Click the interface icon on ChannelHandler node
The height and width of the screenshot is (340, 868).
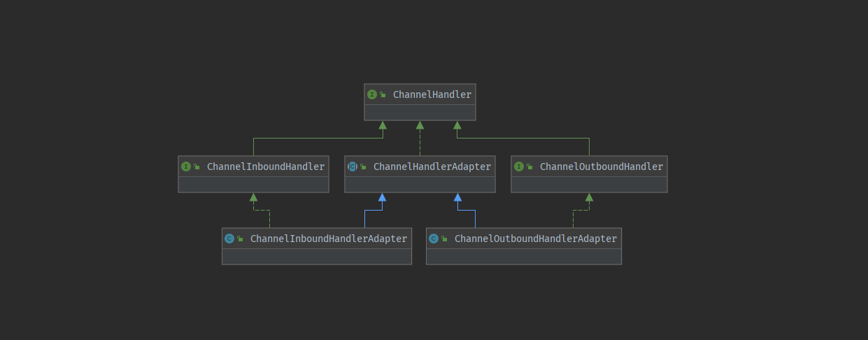[x=372, y=94]
